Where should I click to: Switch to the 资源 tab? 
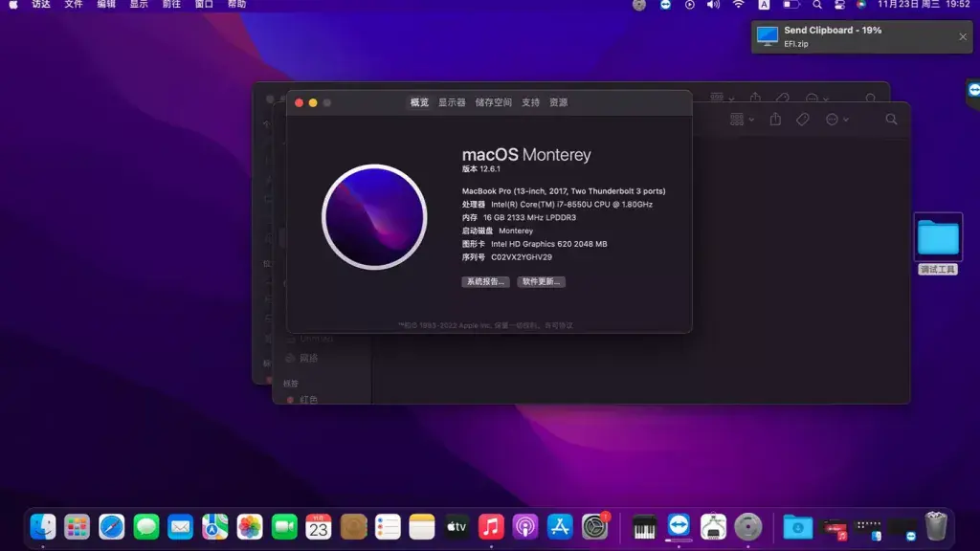point(558,102)
